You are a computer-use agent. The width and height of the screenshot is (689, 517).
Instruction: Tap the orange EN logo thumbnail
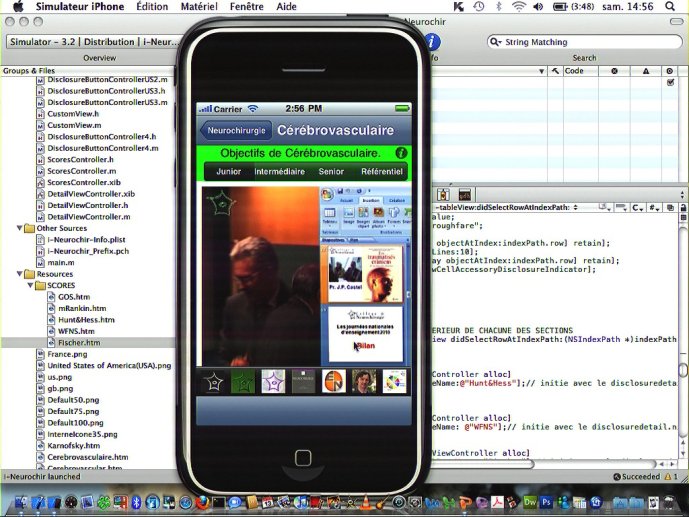[x=334, y=381]
